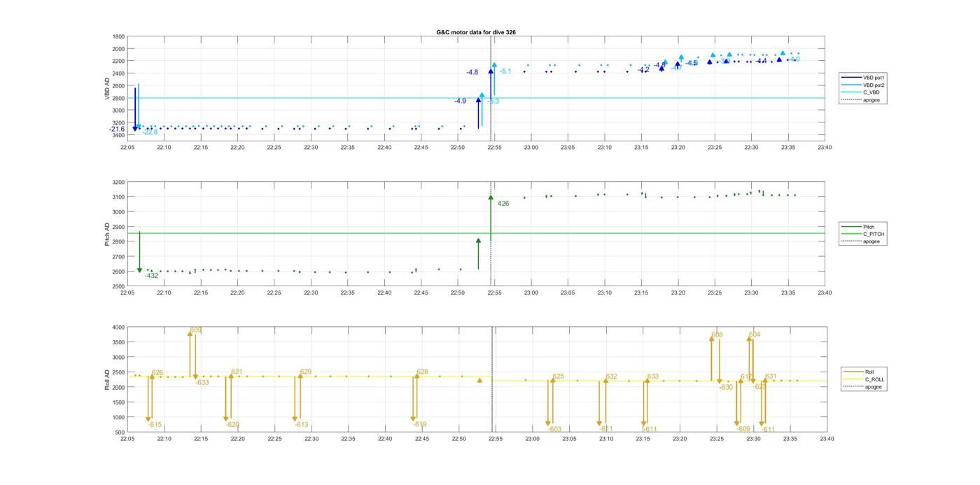Click the '626' roll data label
The image size is (980, 485).
point(157,373)
